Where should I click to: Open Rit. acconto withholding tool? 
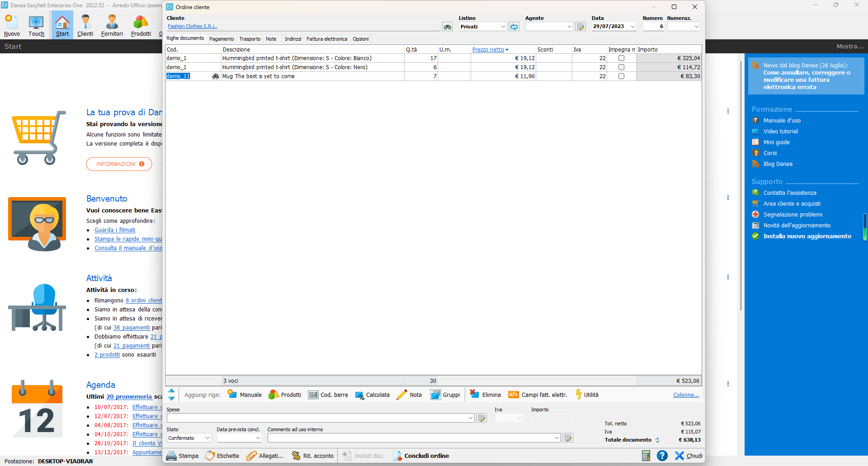[x=313, y=456]
